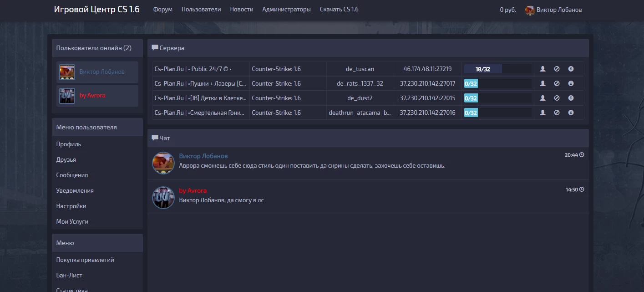Show info for de_dust2 server
644x292 pixels.
click(x=571, y=98)
